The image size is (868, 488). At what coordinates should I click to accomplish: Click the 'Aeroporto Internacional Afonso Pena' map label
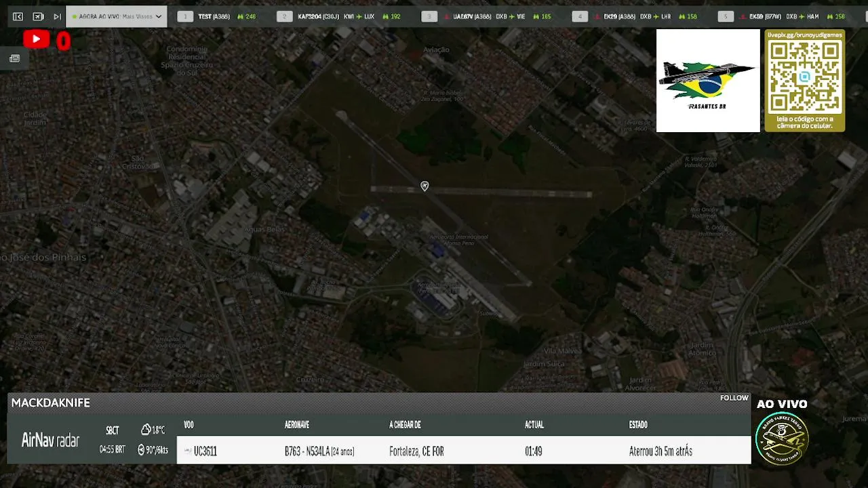(x=459, y=240)
